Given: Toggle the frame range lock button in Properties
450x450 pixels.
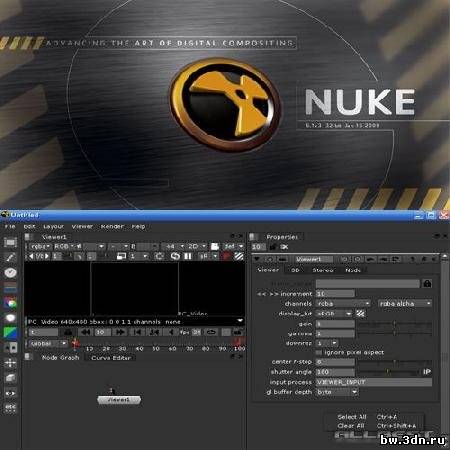Looking at the screenshot, I should point(427,284).
